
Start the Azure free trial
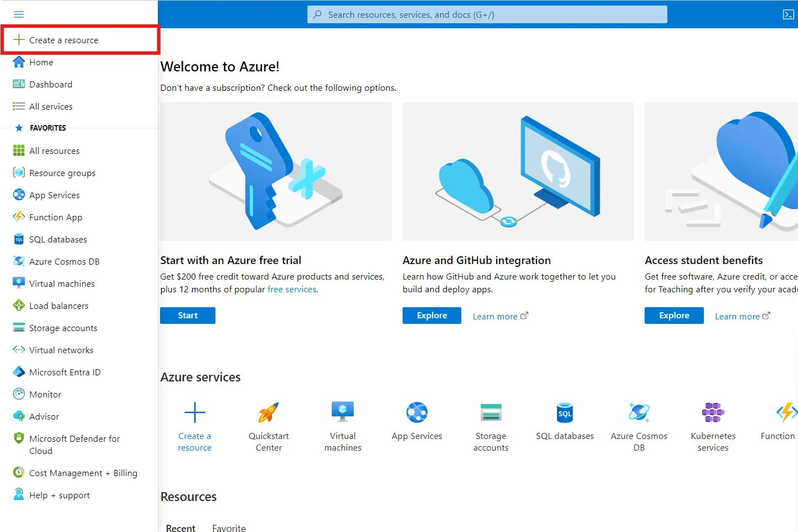click(187, 315)
